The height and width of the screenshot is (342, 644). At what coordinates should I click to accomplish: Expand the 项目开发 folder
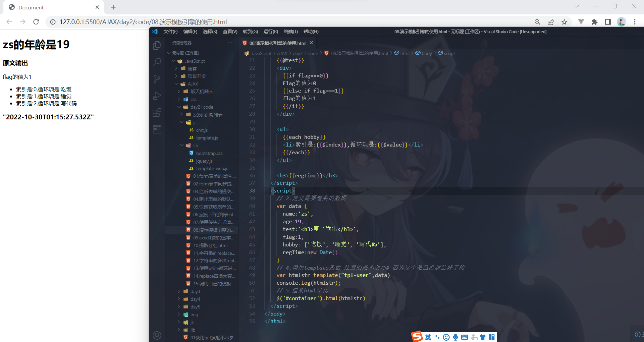(x=202, y=76)
